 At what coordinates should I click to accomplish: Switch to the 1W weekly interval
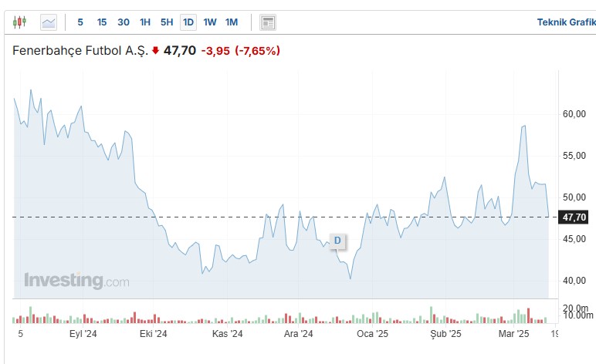(209, 22)
